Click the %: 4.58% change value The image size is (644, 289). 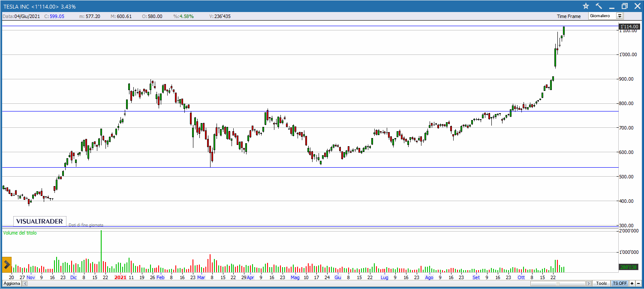184,16
